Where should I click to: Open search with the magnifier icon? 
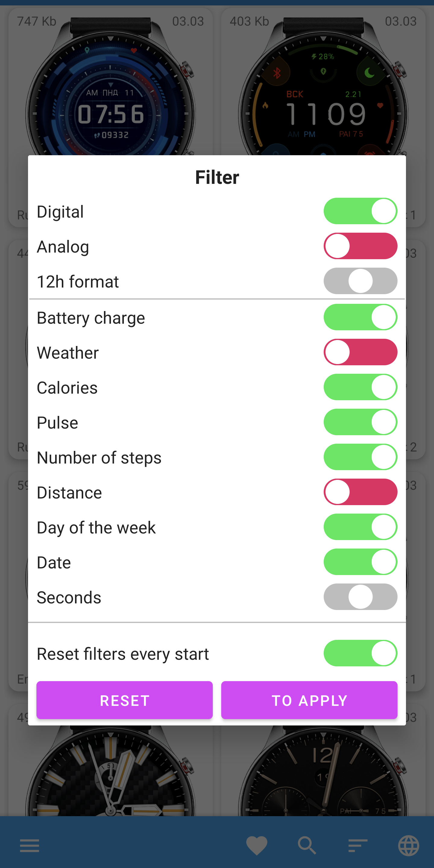(307, 845)
